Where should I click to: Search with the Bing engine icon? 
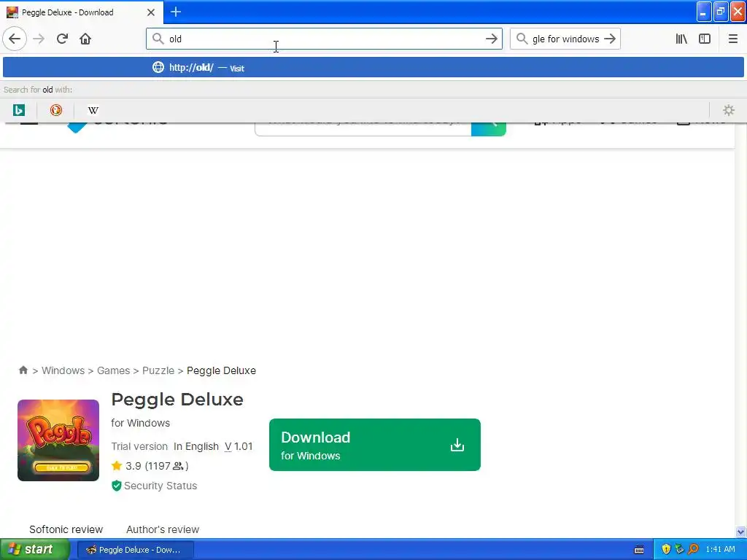(18, 110)
